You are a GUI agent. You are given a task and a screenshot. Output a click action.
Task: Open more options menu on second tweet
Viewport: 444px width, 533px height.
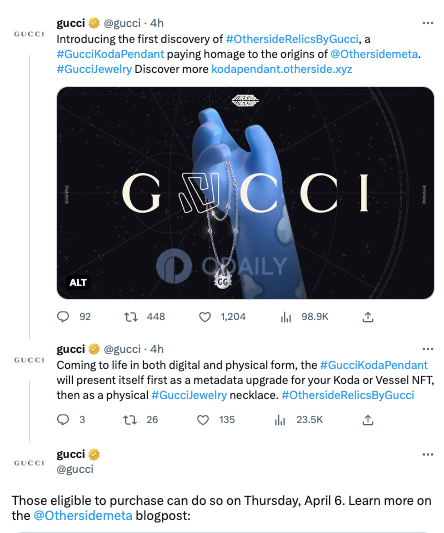point(428,349)
